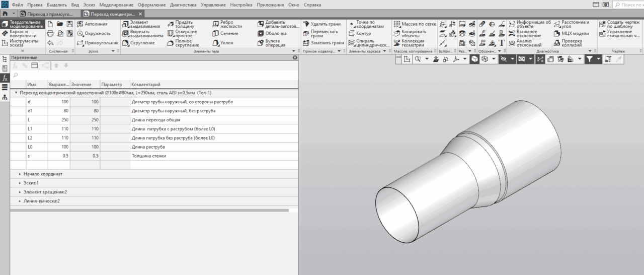Click the Проверка коллизий tool
644x275 pixels.
click(x=571, y=43)
